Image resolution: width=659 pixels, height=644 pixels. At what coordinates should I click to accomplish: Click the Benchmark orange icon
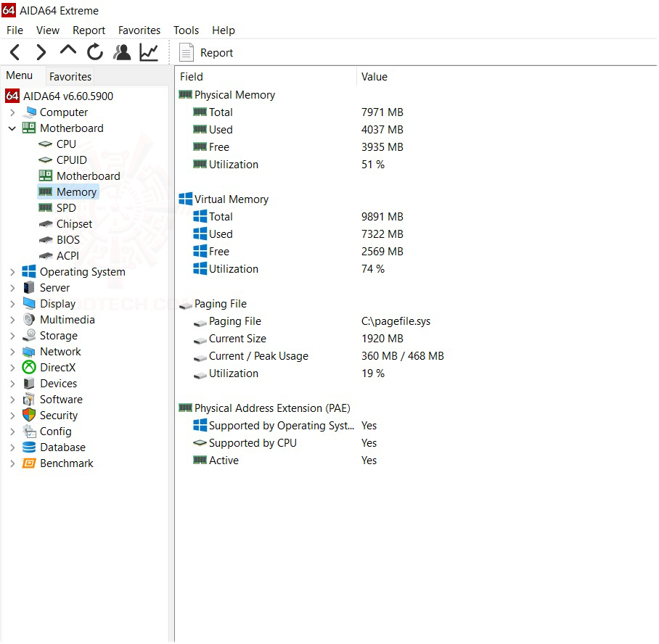pos(29,463)
